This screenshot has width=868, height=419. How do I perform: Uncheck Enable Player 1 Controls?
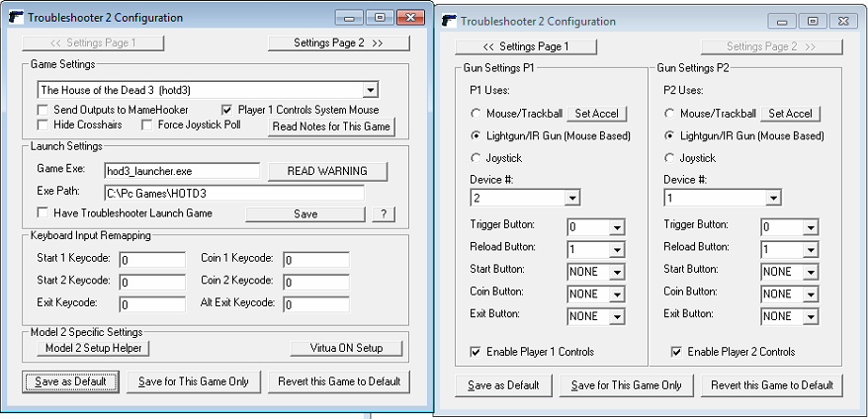coord(477,352)
